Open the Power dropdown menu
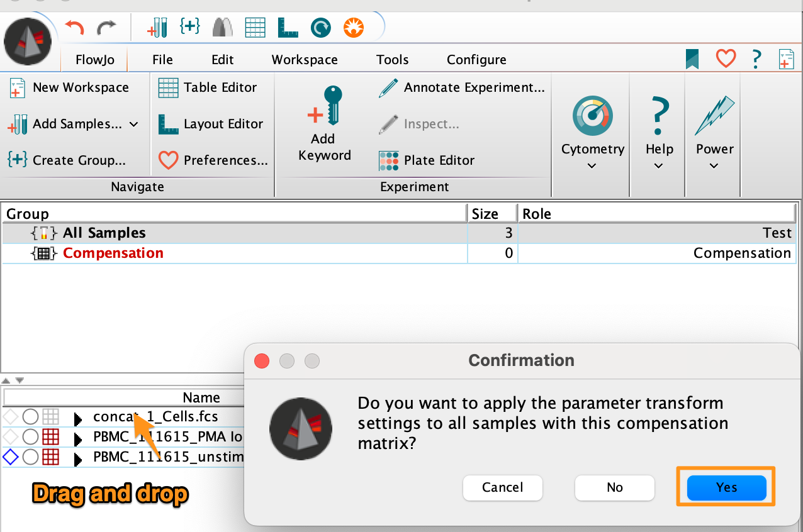The height and width of the screenshot is (532, 803). (714, 166)
